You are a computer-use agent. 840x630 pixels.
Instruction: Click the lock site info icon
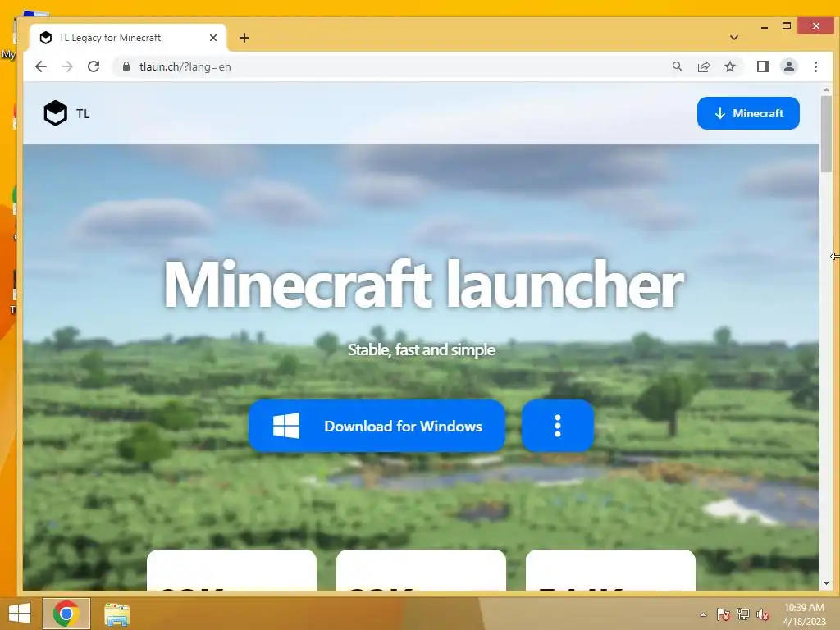(126, 66)
